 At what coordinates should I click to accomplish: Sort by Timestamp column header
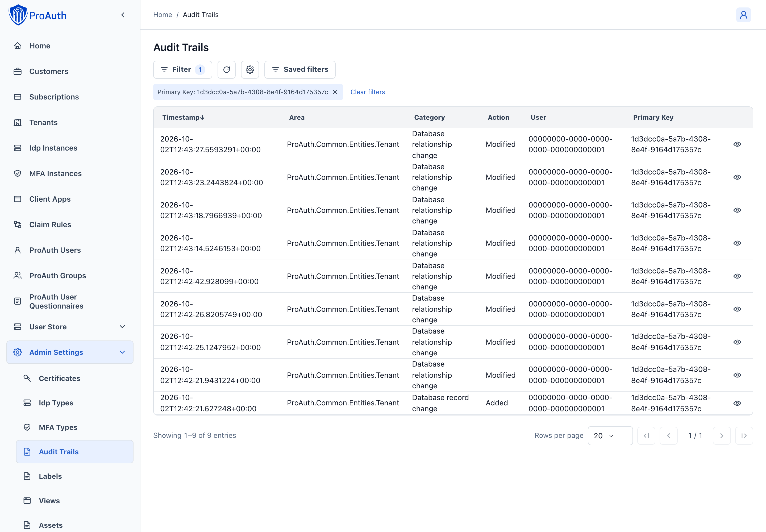[x=183, y=118]
